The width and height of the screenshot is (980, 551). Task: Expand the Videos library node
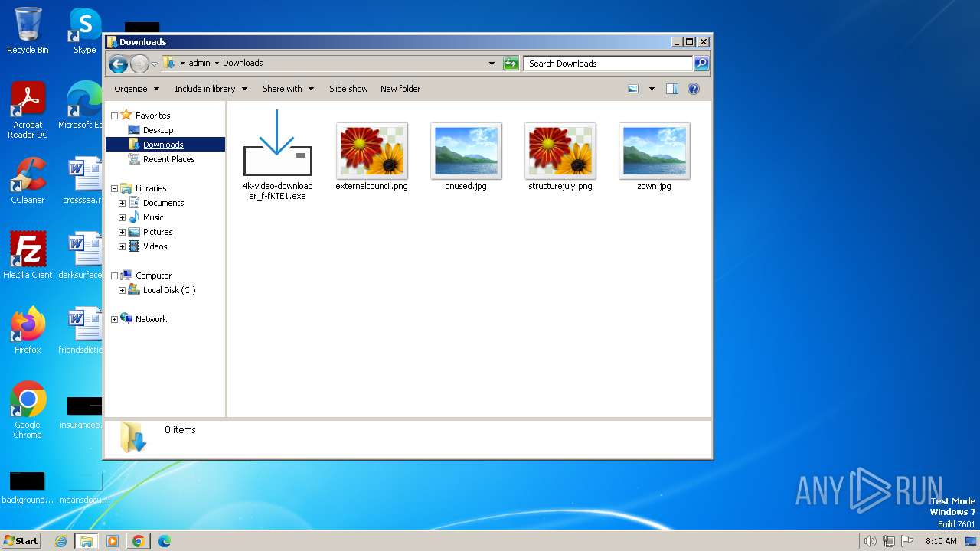122,246
